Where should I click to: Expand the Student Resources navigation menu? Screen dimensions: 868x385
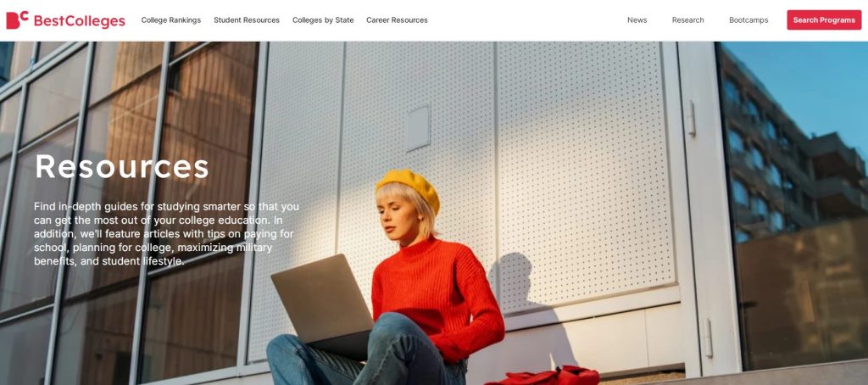(247, 20)
